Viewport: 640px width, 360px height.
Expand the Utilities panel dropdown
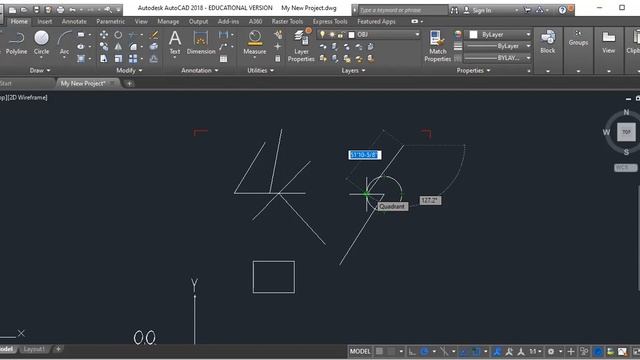260,70
